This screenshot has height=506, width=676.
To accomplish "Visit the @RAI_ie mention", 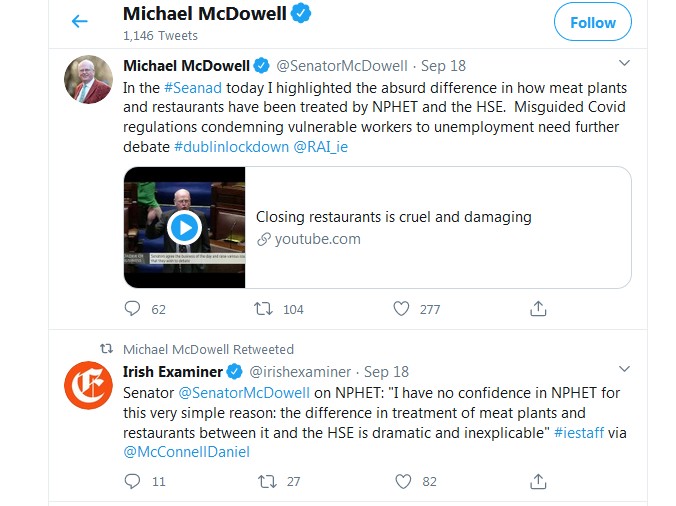I will tap(321, 147).
